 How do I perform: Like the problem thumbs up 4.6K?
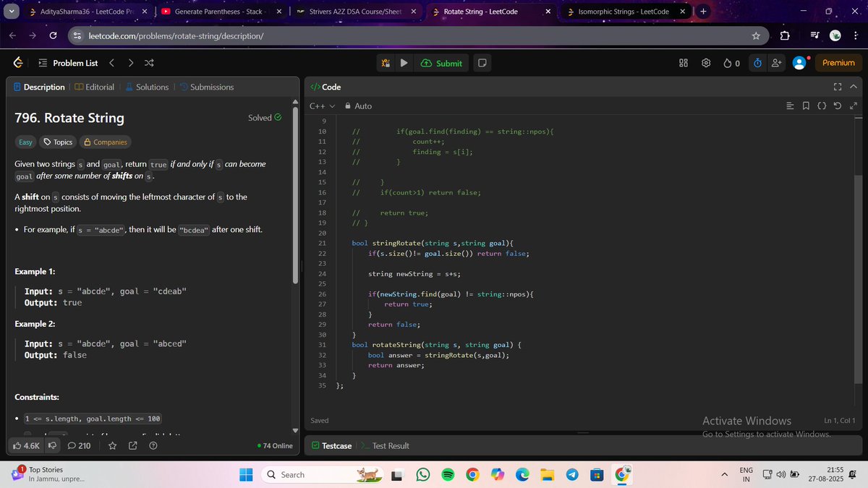click(26, 445)
